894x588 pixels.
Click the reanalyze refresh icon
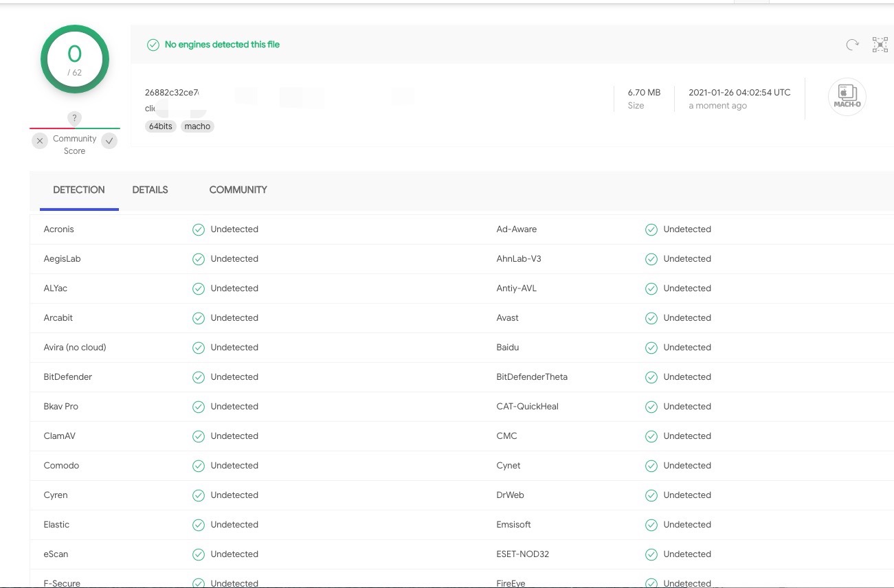852,45
